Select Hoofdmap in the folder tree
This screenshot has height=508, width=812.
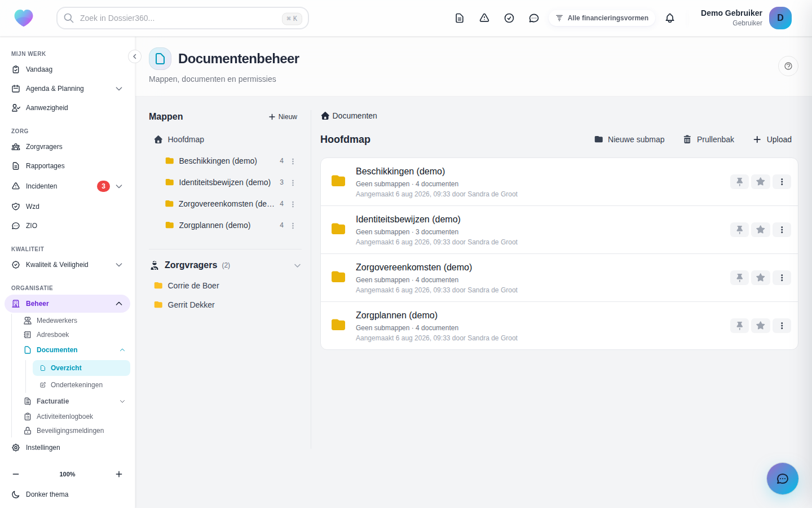coord(225,139)
